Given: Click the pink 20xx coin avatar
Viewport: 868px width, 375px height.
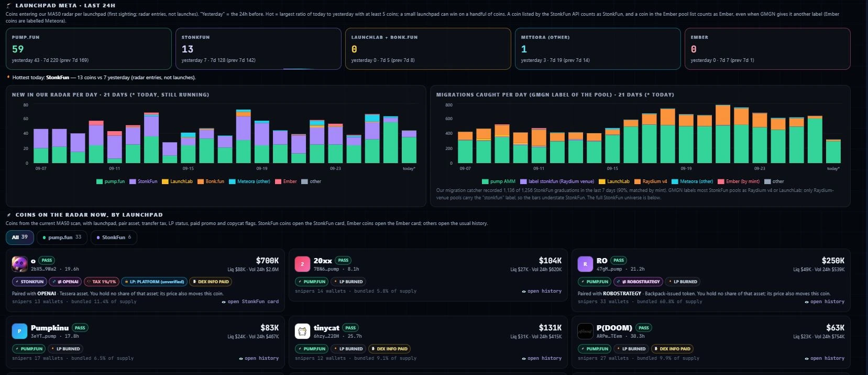Looking at the screenshot, I should point(302,264).
